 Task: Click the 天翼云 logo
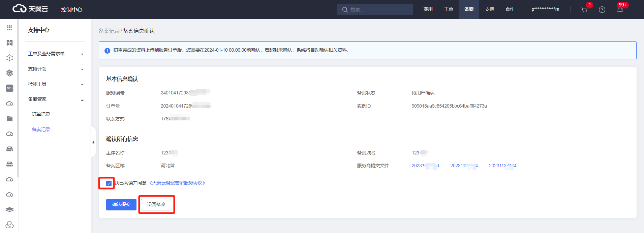tap(30, 9)
